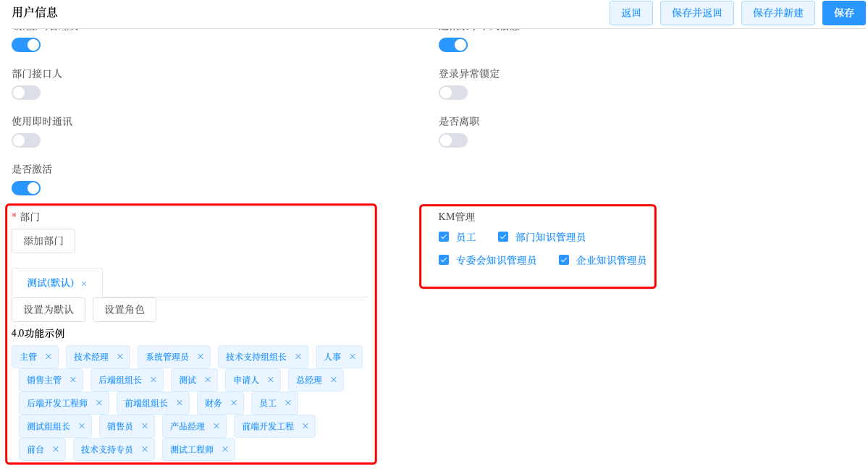Toggle 专委会知识管理员 checkbox
The height and width of the screenshot is (474, 868).
pos(444,260)
